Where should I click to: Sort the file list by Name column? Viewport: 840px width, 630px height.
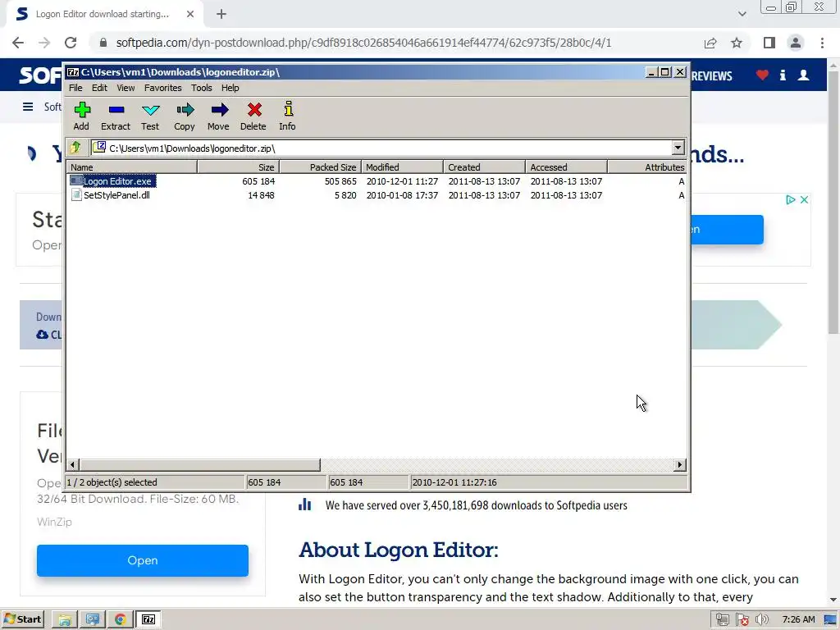(x=132, y=167)
